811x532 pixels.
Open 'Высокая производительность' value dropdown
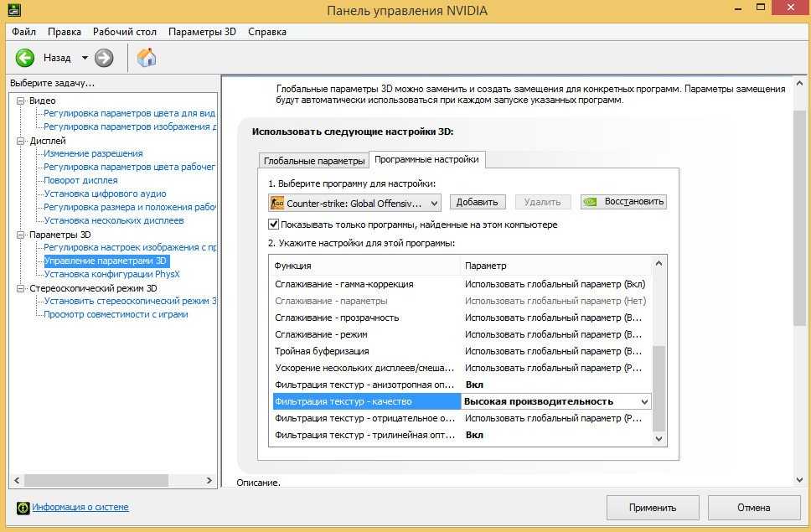click(643, 402)
